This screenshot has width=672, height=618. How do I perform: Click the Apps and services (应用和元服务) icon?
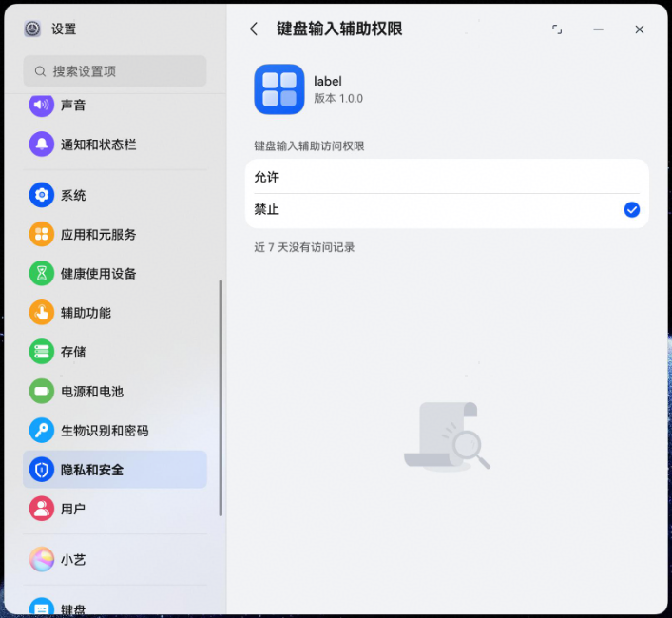click(41, 234)
